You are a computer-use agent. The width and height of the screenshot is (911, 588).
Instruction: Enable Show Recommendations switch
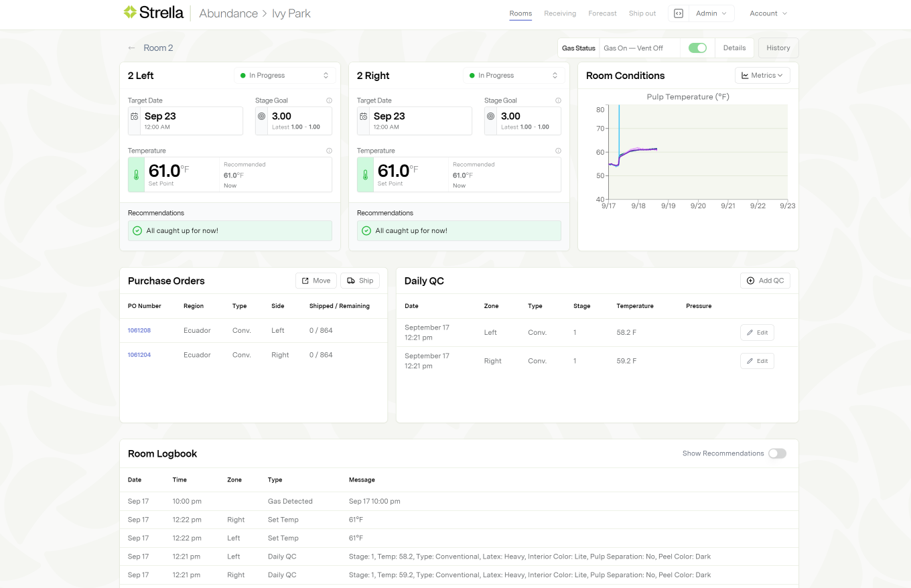coord(777,453)
